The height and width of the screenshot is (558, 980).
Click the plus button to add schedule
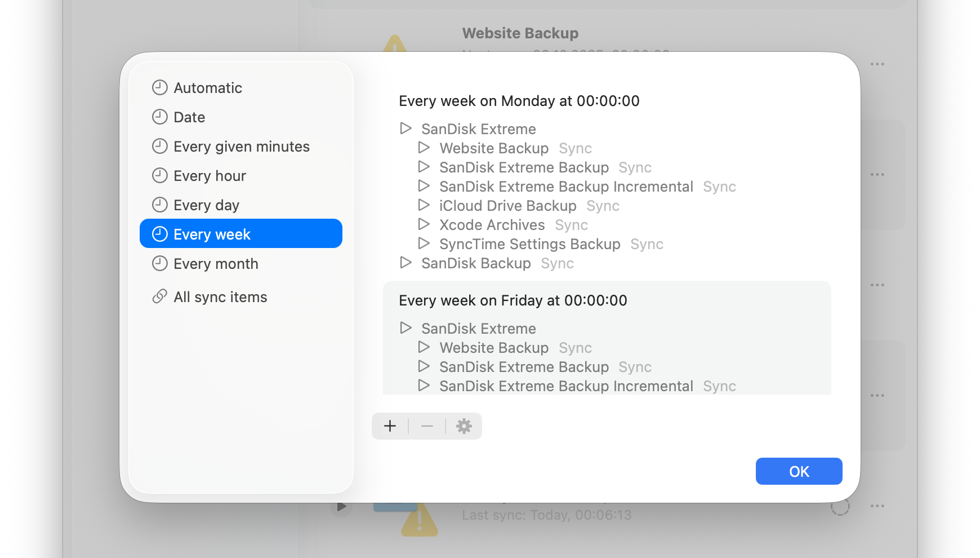click(x=390, y=426)
